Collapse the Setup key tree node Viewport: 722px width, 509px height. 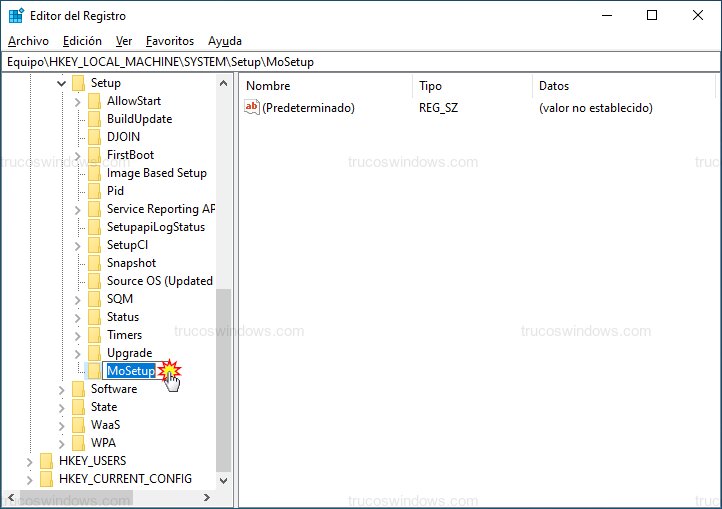coord(61,83)
